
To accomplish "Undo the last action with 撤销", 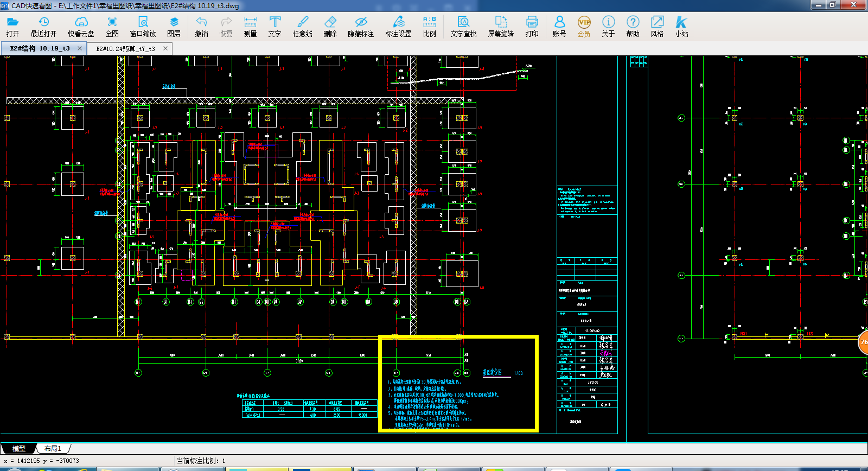I will [201, 26].
